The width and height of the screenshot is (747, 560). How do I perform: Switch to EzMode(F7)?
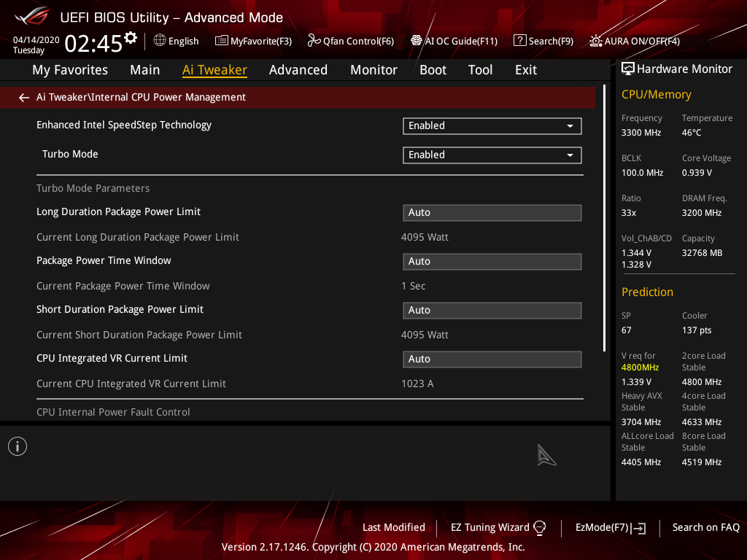tap(611, 528)
